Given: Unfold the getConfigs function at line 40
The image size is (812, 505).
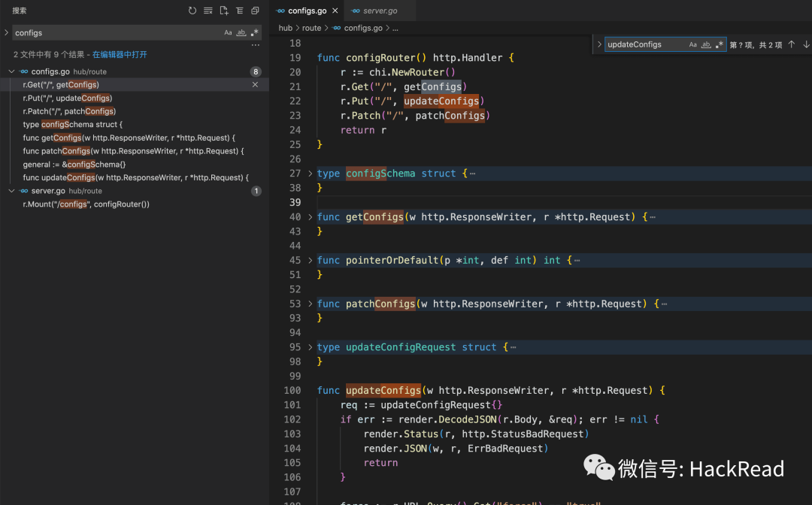Looking at the screenshot, I should (311, 217).
